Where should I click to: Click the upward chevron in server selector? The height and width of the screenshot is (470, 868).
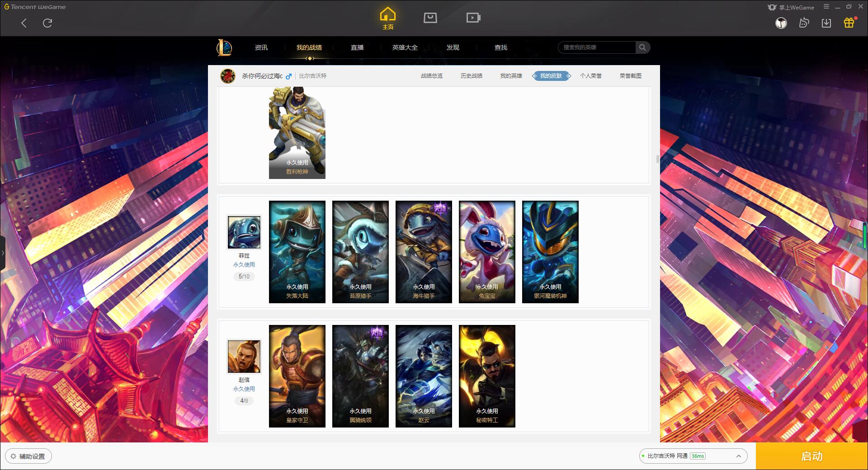pyautogui.click(x=739, y=456)
